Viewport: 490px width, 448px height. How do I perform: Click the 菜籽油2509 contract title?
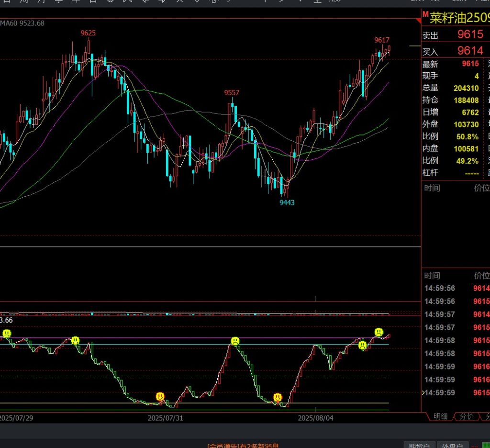(460, 18)
